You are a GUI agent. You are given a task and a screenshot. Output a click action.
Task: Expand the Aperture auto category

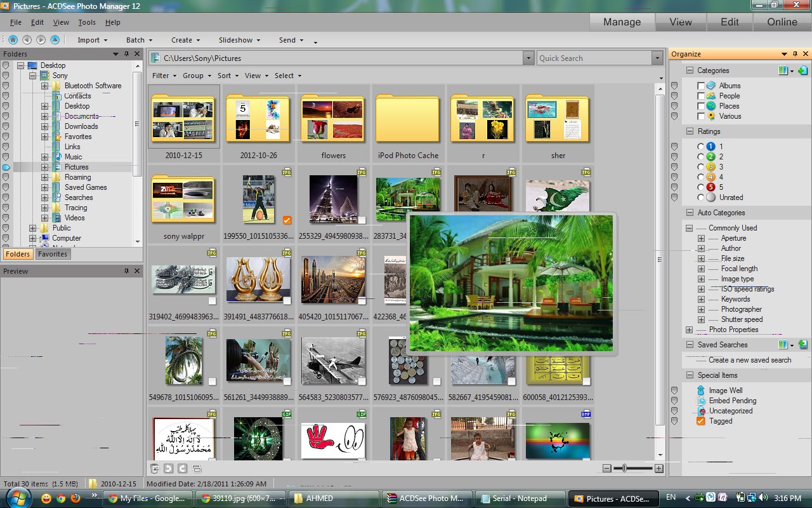(701, 238)
